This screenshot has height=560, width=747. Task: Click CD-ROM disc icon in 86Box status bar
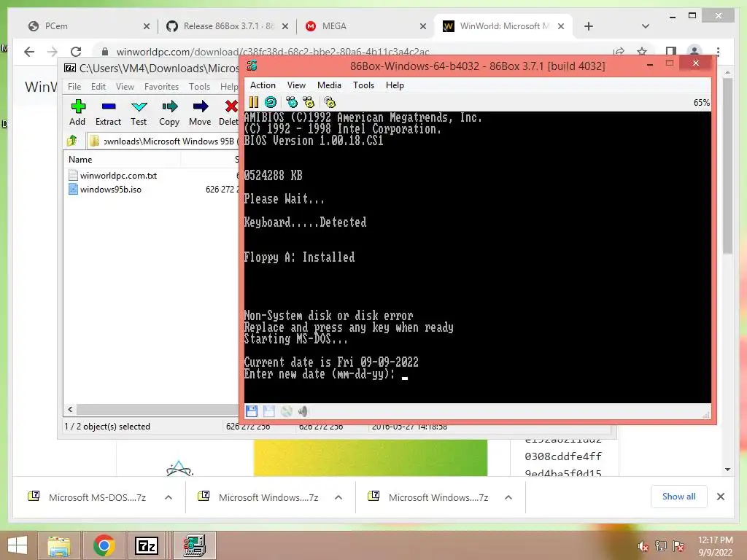point(286,411)
